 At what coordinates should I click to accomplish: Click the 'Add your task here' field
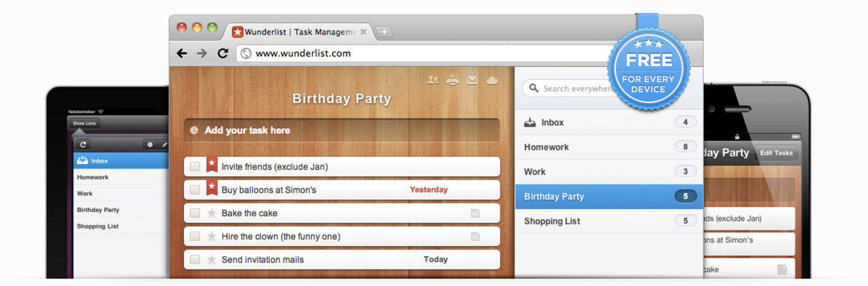342,130
